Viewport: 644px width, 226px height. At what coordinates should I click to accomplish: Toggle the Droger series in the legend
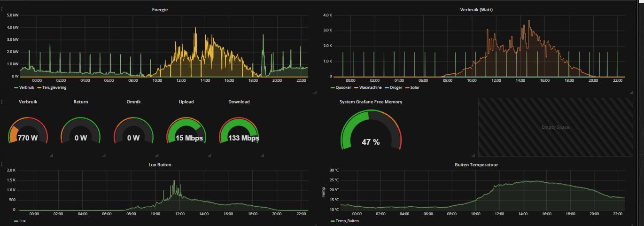click(396, 87)
